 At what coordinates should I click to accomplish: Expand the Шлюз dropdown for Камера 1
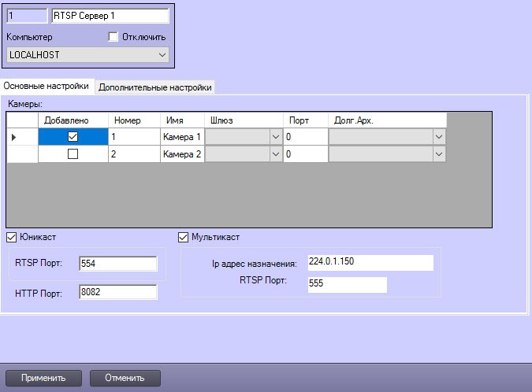(275, 137)
